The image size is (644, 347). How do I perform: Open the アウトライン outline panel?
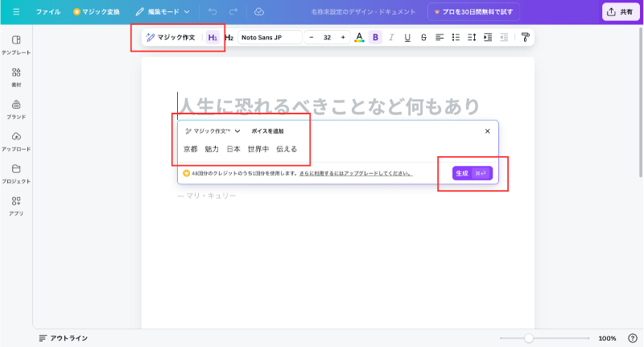click(64, 338)
